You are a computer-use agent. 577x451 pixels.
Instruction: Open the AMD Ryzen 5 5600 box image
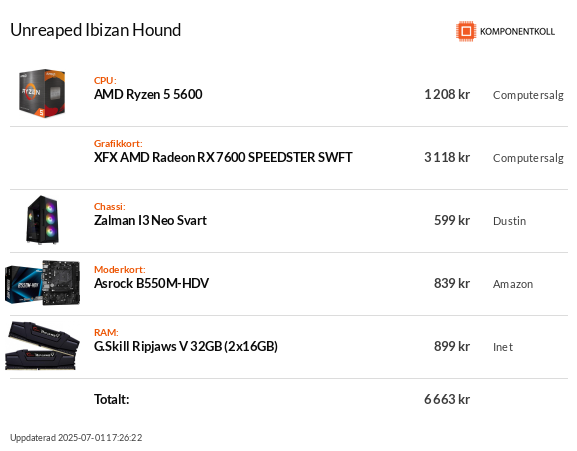(x=42, y=93)
